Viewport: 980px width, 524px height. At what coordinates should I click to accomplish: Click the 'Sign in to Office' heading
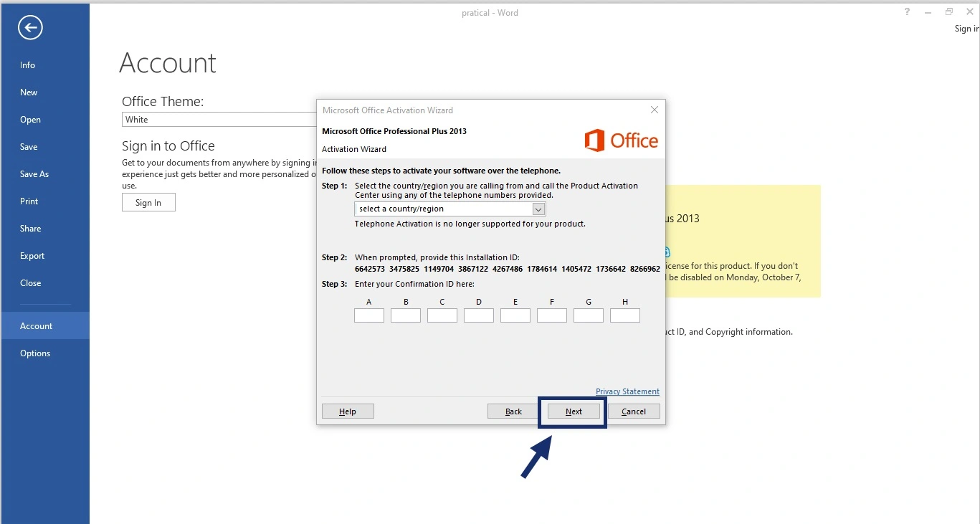(x=168, y=146)
